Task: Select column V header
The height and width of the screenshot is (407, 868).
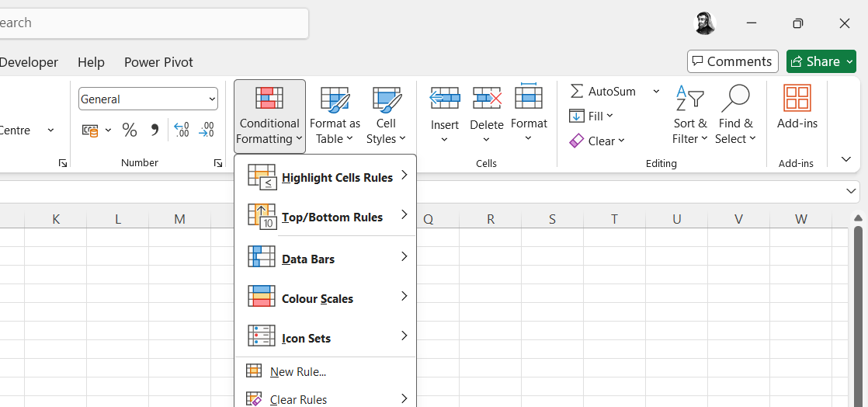Action: point(738,219)
